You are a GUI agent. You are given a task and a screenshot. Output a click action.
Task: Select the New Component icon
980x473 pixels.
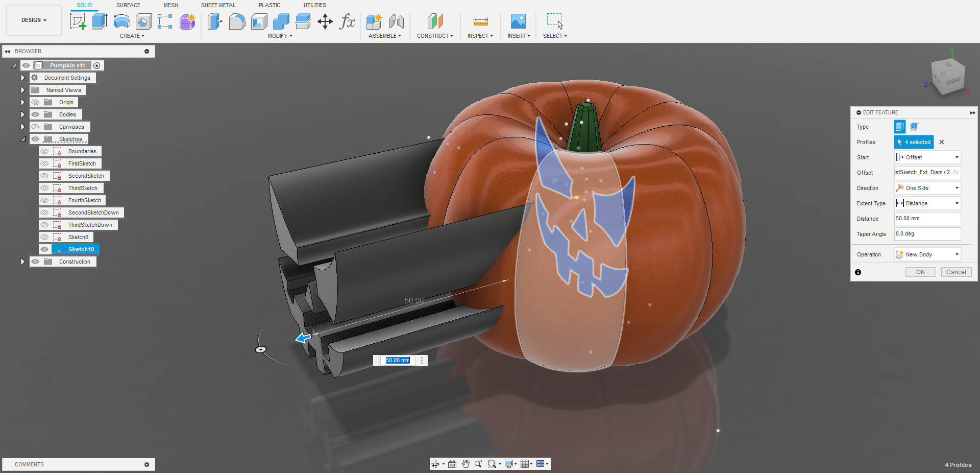point(374,21)
